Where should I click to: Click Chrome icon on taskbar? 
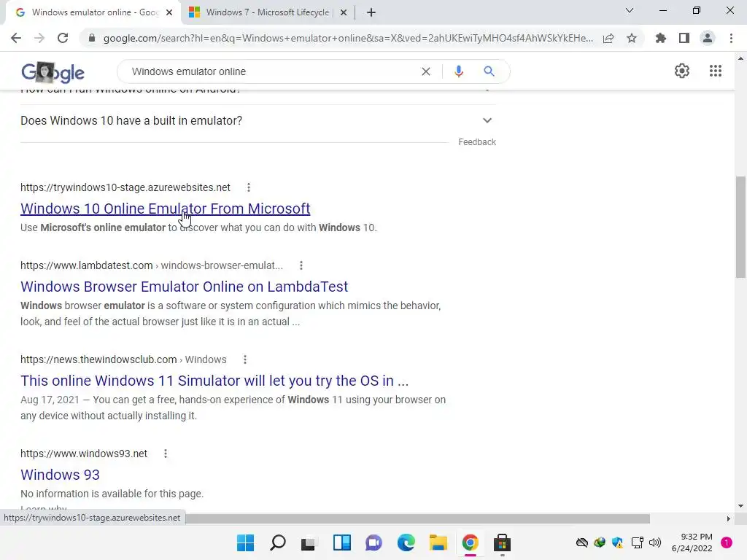coord(471,542)
